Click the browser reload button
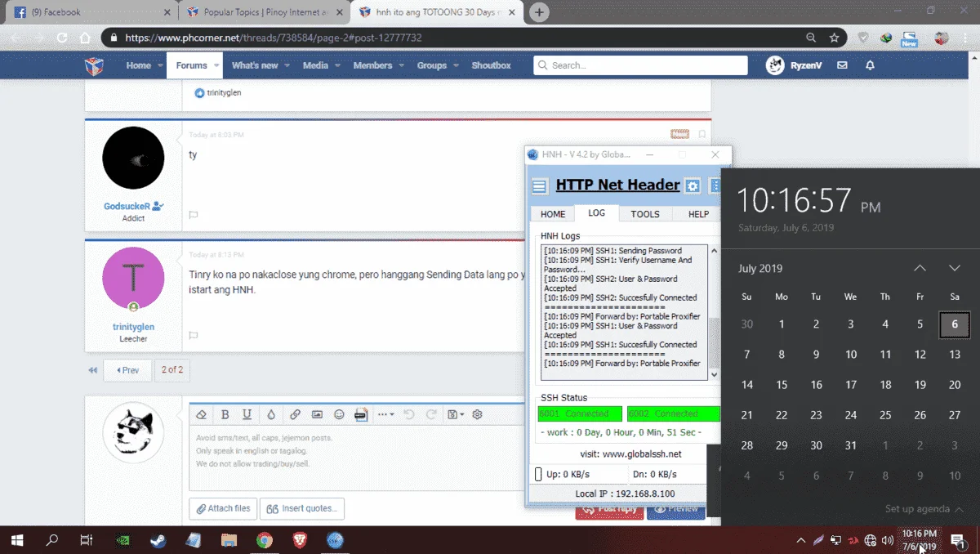This screenshot has width=980, height=554. pyautogui.click(x=62, y=38)
